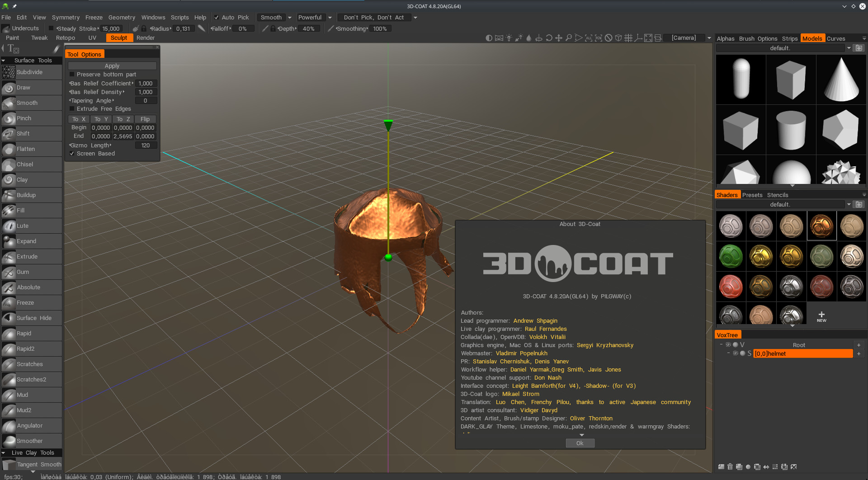This screenshot has height=480, width=868.
Task: Open Models folder default dropdown
Action: [x=849, y=48]
